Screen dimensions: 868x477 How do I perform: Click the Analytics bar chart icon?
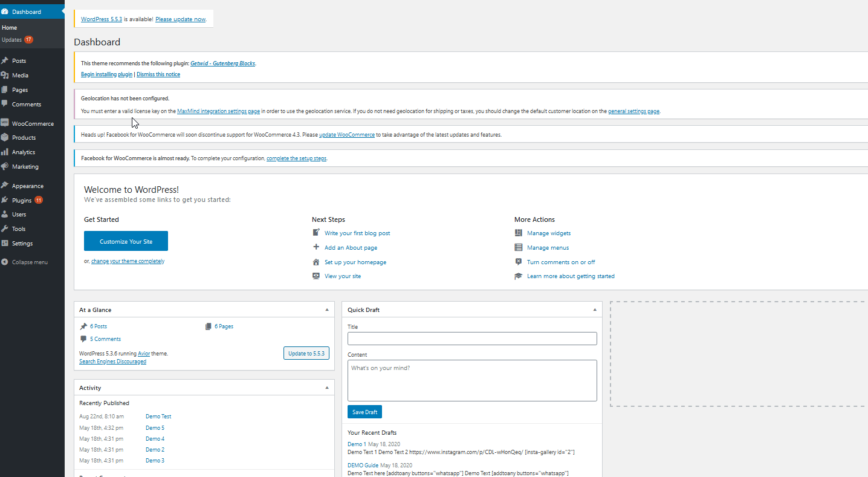click(5, 152)
